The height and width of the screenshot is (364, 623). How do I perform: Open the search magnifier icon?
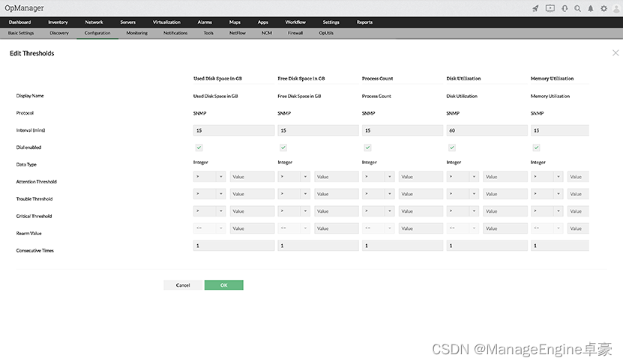coord(578,8)
